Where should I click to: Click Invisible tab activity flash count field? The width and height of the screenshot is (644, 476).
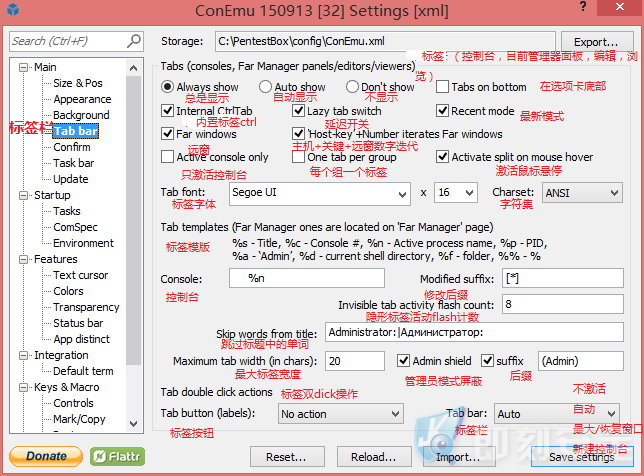click(563, 304)
